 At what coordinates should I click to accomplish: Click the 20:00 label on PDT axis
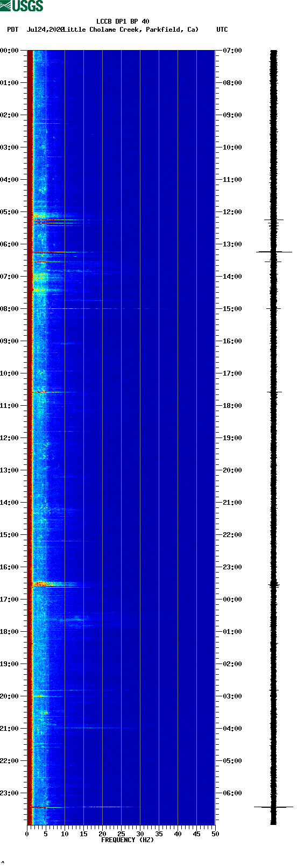click(x=10, y=696)
